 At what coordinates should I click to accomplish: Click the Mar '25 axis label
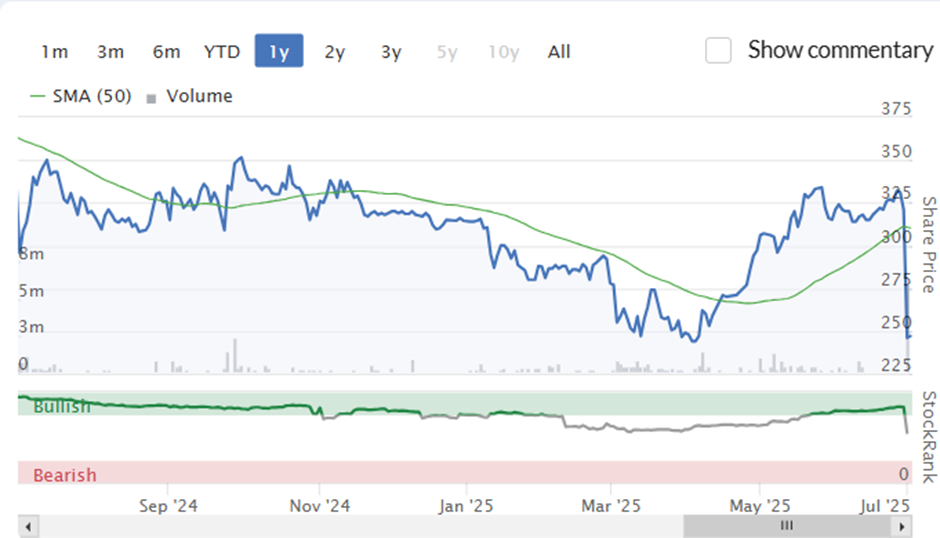click(x=611, y=506)
